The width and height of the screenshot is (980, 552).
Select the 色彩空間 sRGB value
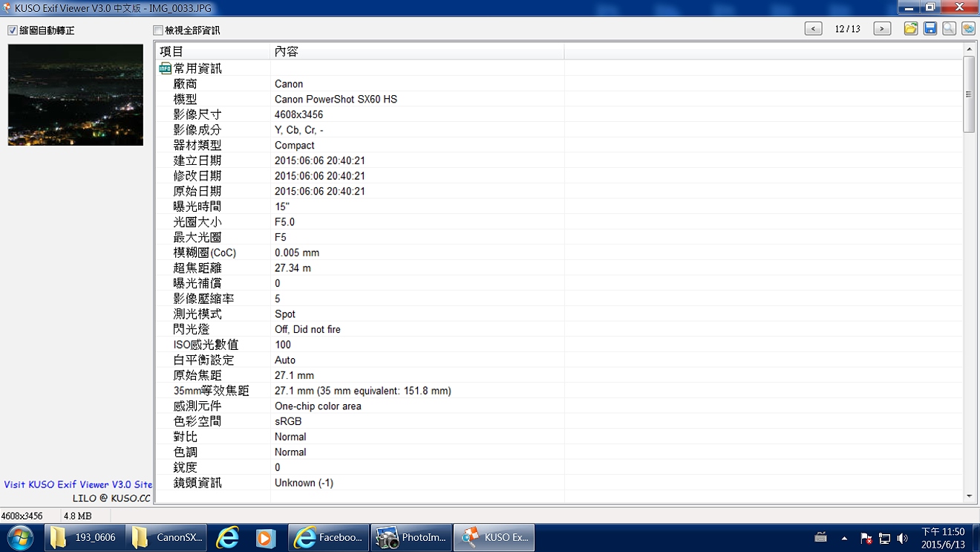click(x=288, y=422)
